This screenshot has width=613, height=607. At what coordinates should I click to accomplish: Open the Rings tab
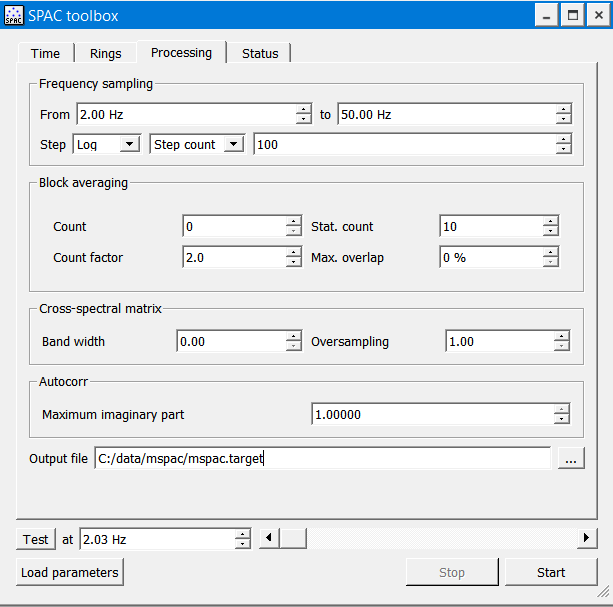[x=105, y=54]
